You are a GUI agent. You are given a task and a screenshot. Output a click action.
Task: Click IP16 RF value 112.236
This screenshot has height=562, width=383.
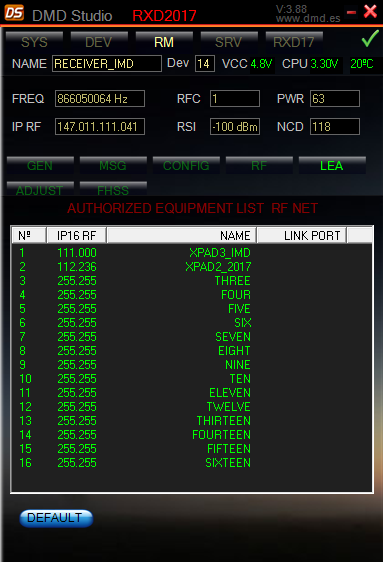tap(77, 267)
